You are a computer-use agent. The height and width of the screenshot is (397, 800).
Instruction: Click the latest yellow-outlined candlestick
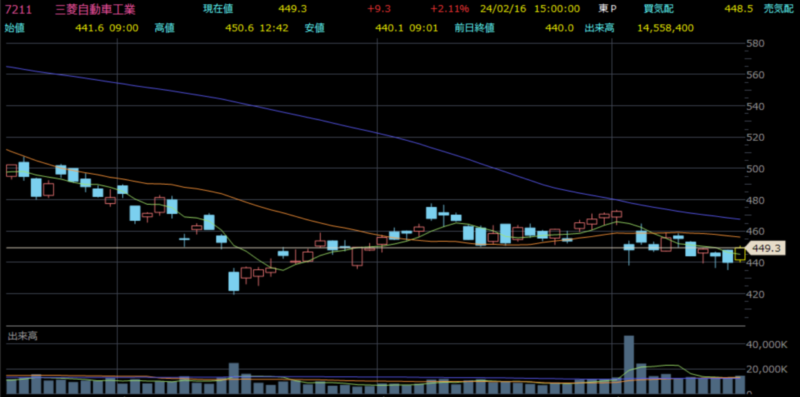click(x=740, y=254)
